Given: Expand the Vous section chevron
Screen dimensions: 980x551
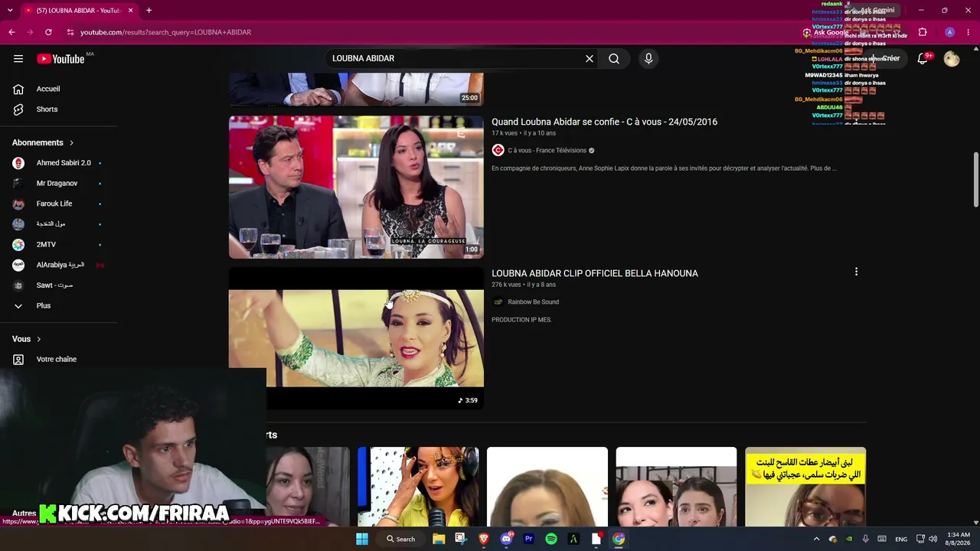Looking at the screenshot, I should 39,339.
